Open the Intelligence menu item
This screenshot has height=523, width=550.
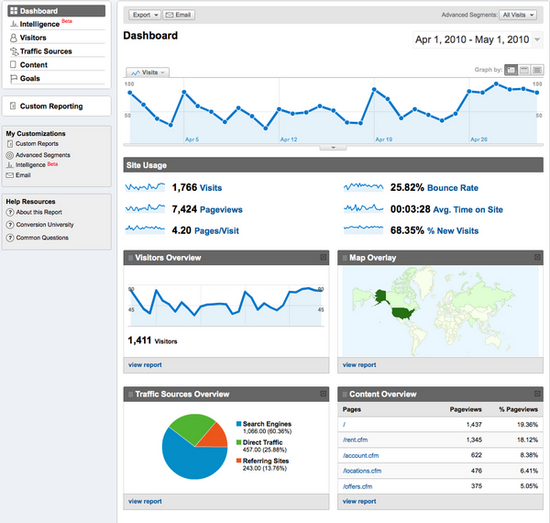point(40,24)
